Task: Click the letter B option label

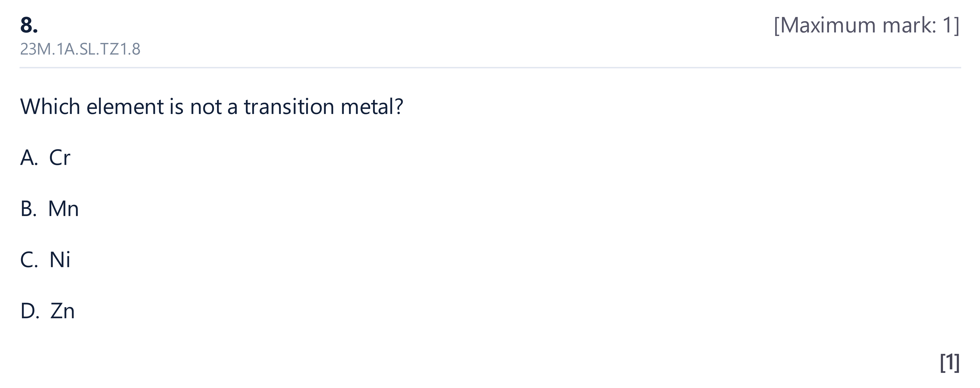Action: pos(29,209)
